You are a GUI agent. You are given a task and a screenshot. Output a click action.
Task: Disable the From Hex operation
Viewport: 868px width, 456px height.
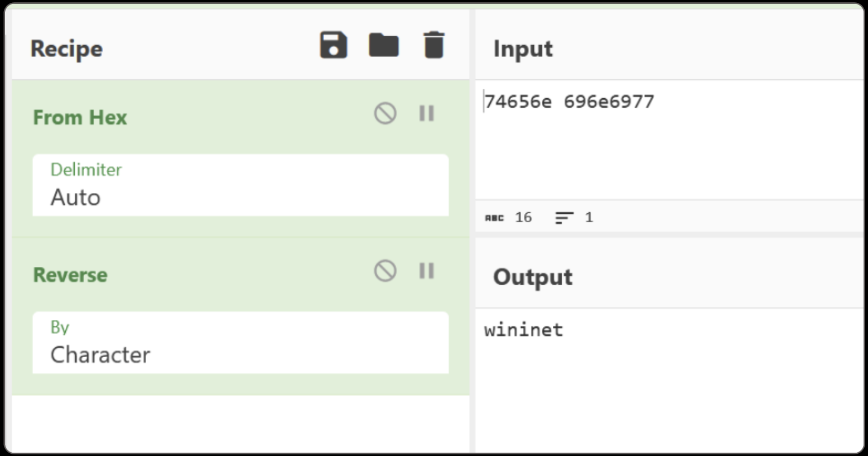385,114
